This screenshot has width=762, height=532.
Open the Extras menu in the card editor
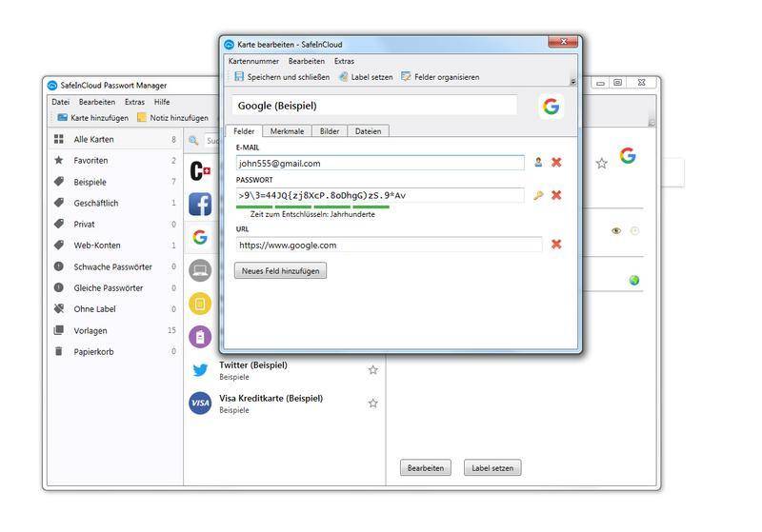coord(344,61)
